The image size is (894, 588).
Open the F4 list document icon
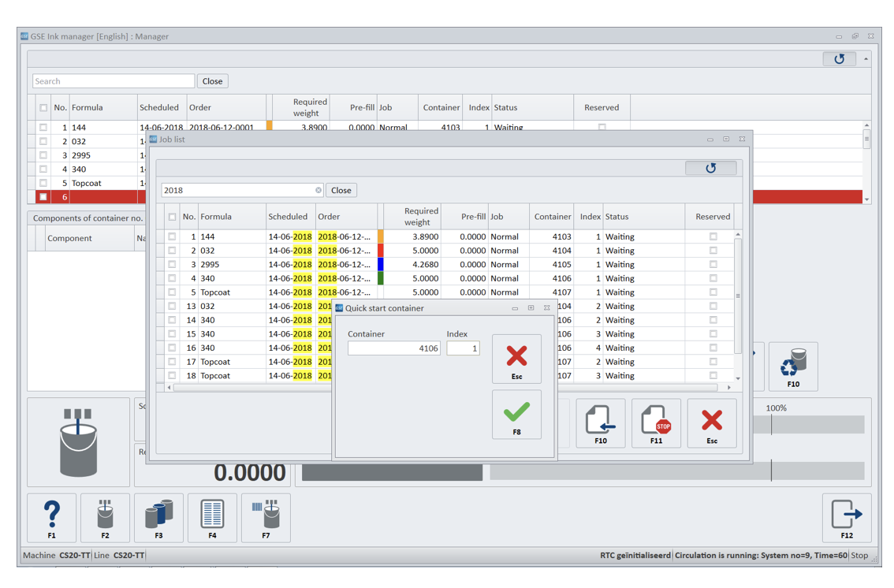point(212,518)
